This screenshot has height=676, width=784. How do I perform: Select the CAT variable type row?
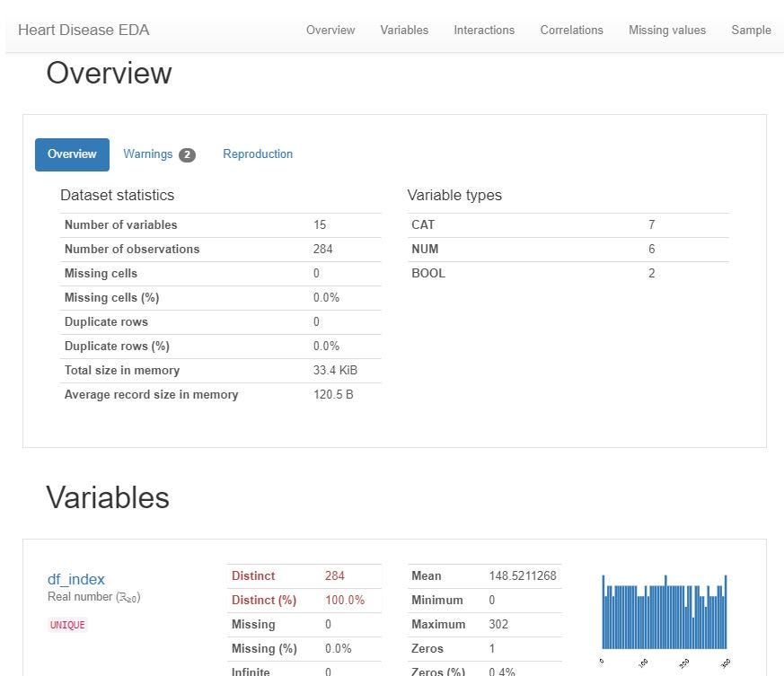click(568, 224)
